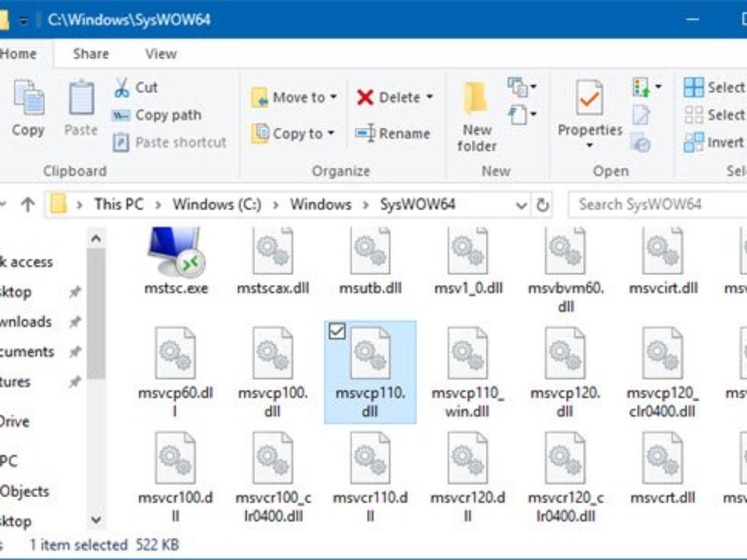747x560 pixels.
Task: Click the folder icon in the address bar
Action: click(x=59, y=204)
